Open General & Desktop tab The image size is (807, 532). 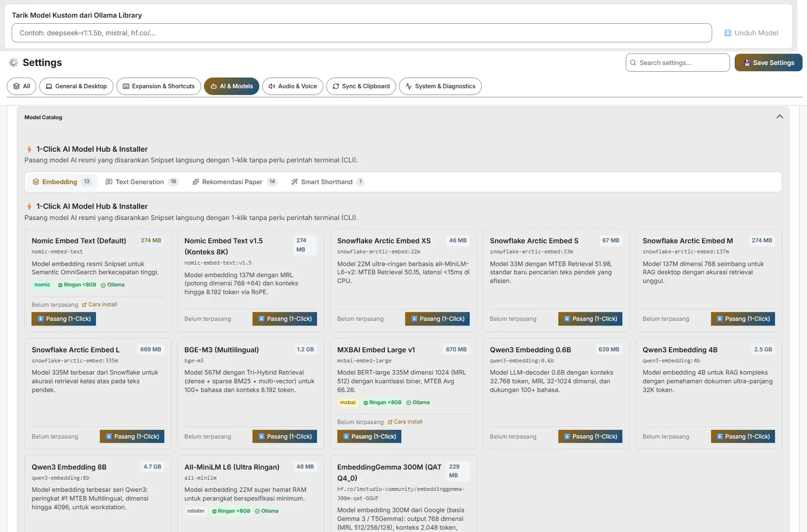click(x=76, y=86)
